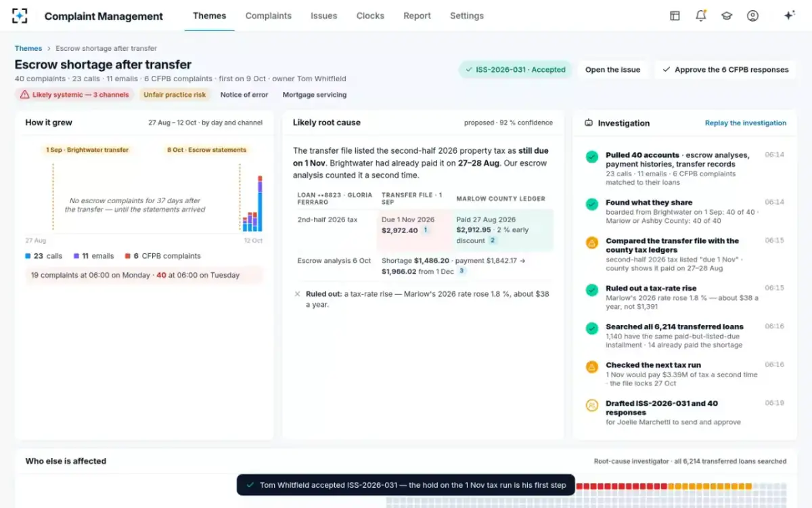Click the Open the issue button
The width and height of the screenshot is (812, 508).
(x=613, y=70)
